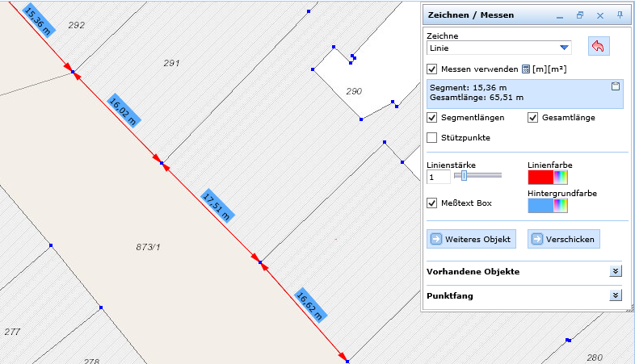Uncheck the Segmentlängen checkbox
The height and width of the screenshot is (364, 635).
tap(431, 118)
